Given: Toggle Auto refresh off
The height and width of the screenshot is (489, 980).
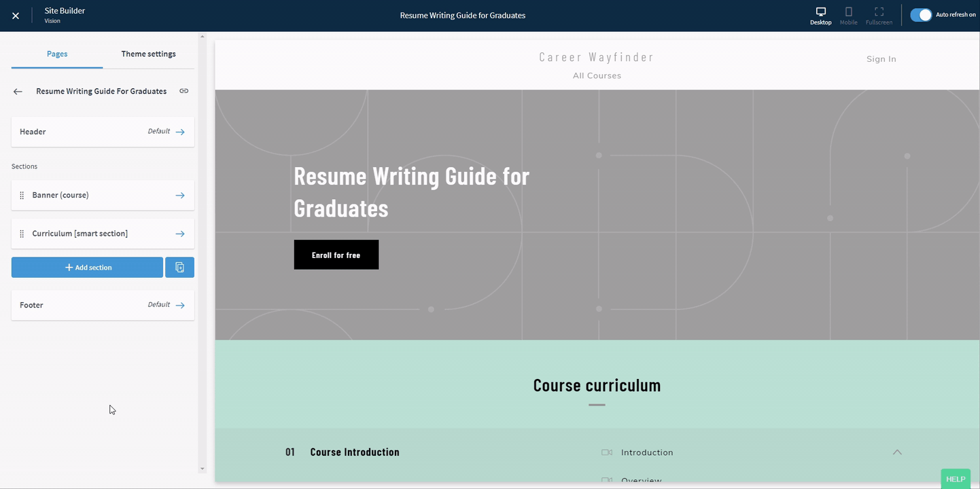Looking at the screenshot, I should (920, 14).
